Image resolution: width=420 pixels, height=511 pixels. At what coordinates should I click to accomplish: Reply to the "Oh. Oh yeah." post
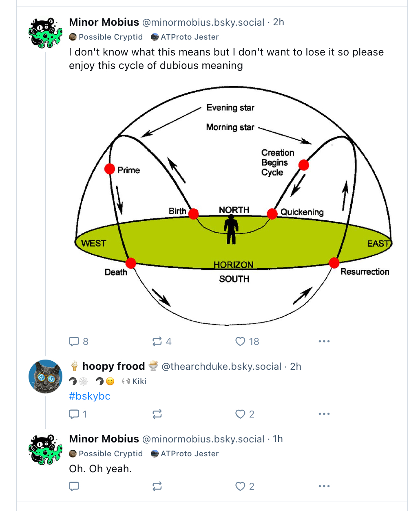[x=74, y=486]
